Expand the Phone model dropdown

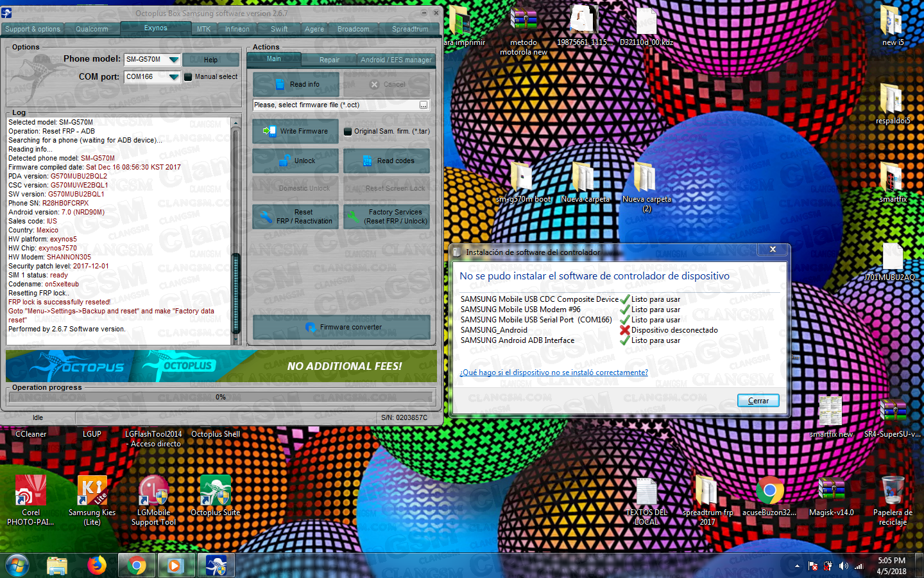click(173, 59)
